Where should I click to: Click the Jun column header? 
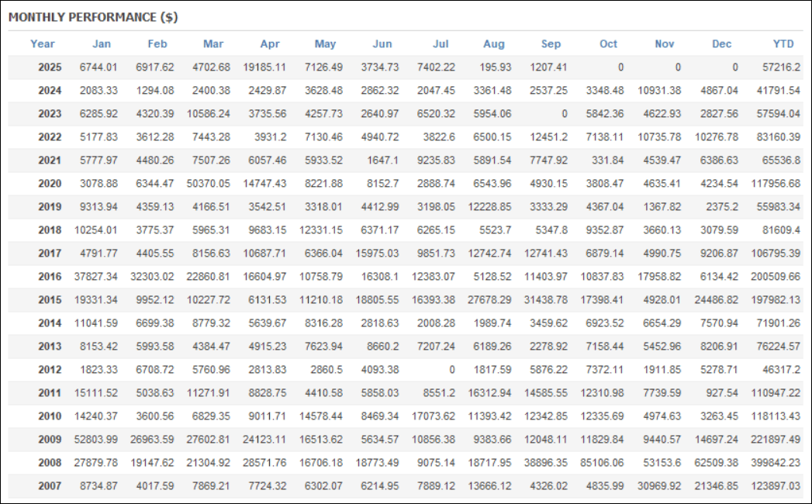click(382, 43)
